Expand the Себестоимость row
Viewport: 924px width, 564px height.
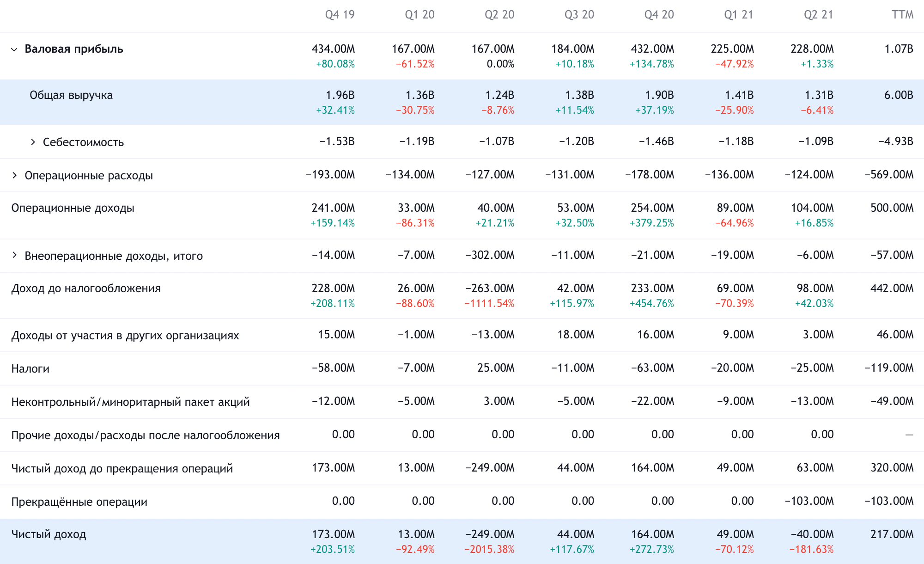(33, 142)
